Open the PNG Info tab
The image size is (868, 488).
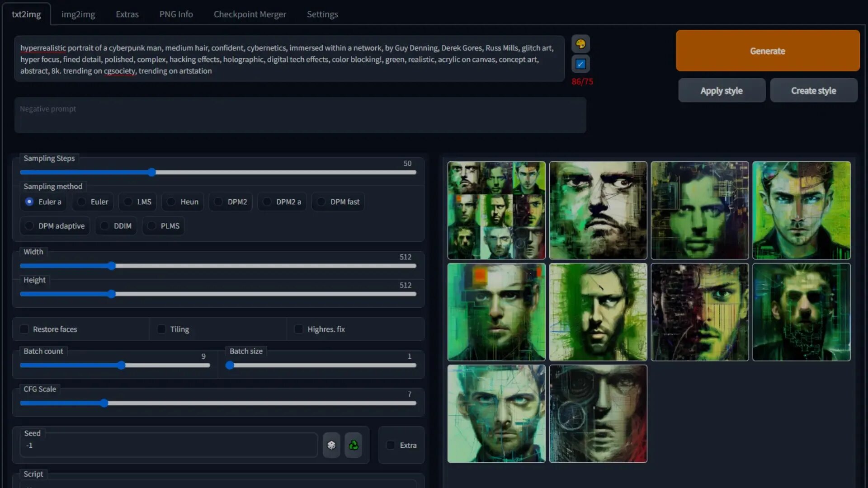[176, 14]
